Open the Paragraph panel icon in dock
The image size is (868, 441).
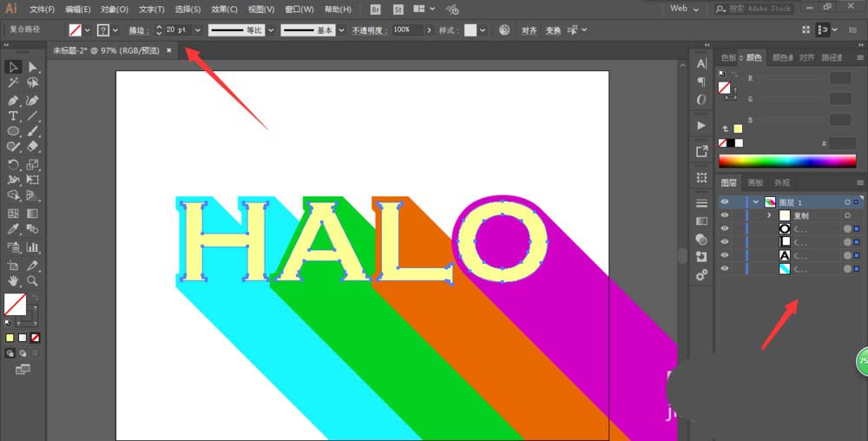click(x=701, y=82)
